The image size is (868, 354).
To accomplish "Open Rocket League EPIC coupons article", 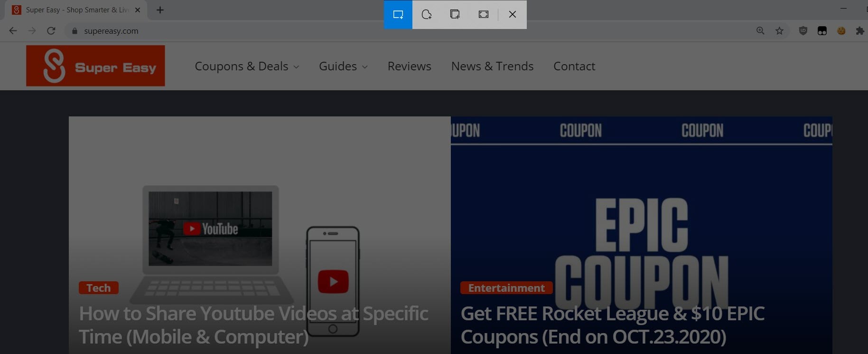I will point(612,325).
